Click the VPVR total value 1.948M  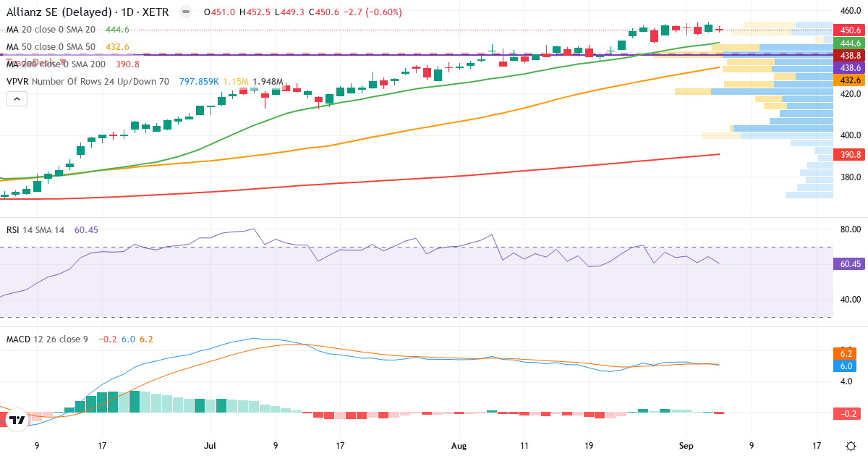[x=268, y=82]
